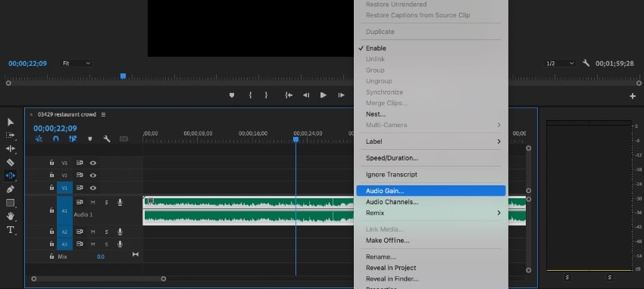
Task: Select the Hand tool
Action: [11, 216]
